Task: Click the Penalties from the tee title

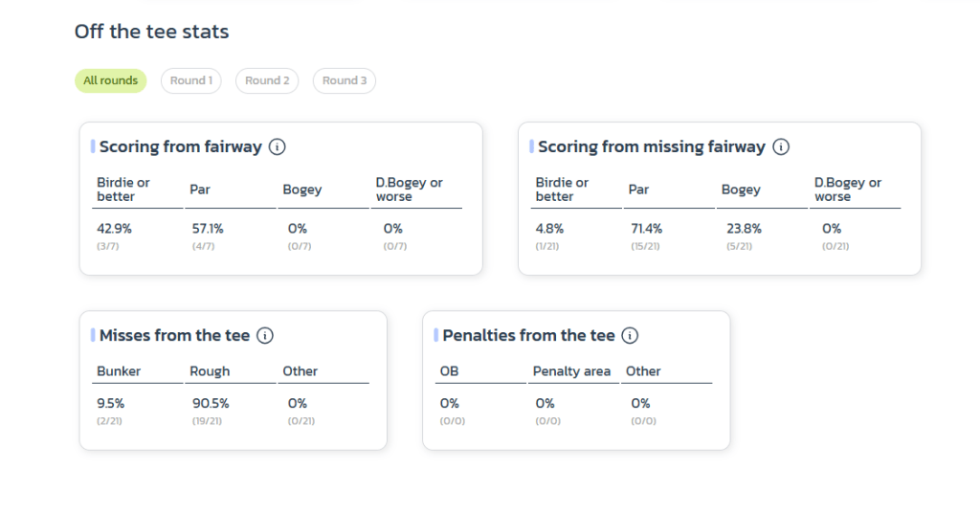Action: [528, 336]
